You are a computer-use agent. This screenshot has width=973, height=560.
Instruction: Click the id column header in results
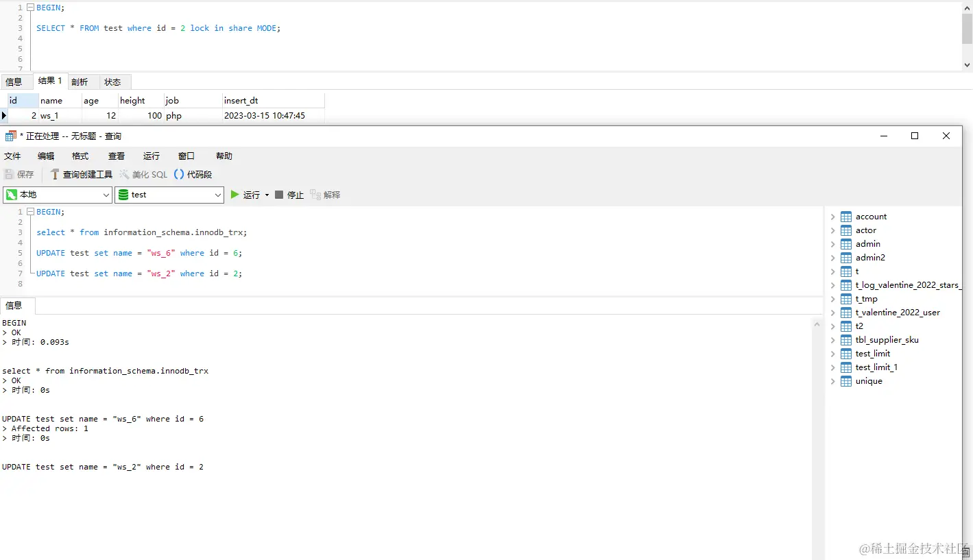tap(23, 101)
